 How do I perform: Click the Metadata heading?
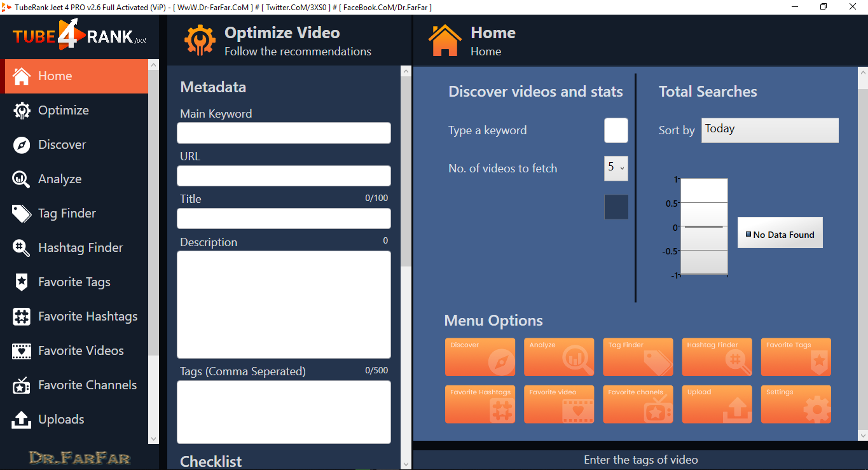213,87
